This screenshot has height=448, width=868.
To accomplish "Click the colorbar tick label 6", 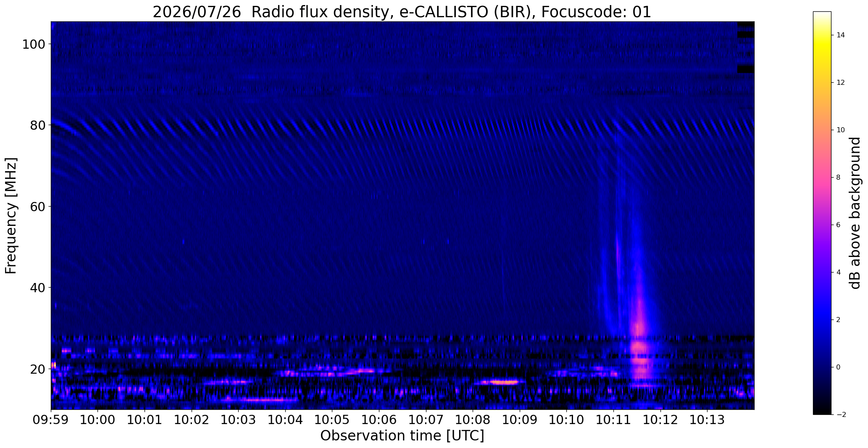I will [x=839, y=225].
